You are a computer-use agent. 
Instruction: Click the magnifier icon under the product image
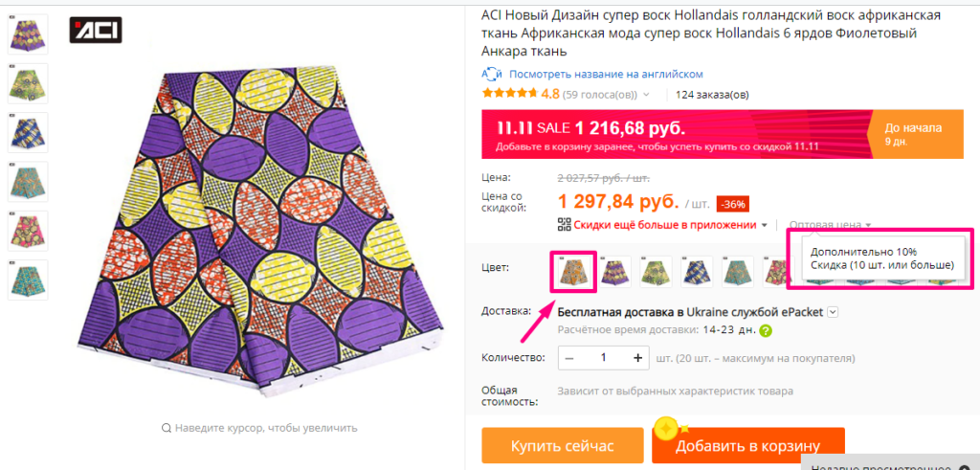coord(167,428)
